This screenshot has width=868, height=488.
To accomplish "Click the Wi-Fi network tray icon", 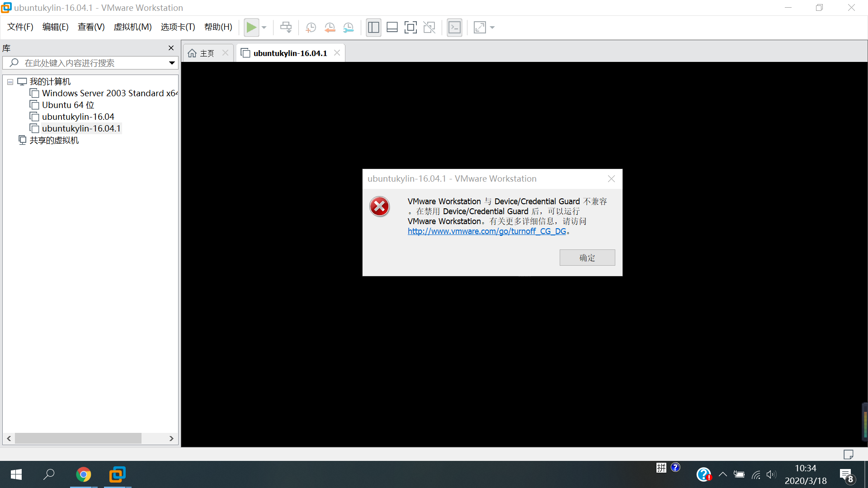I will 756,474.
